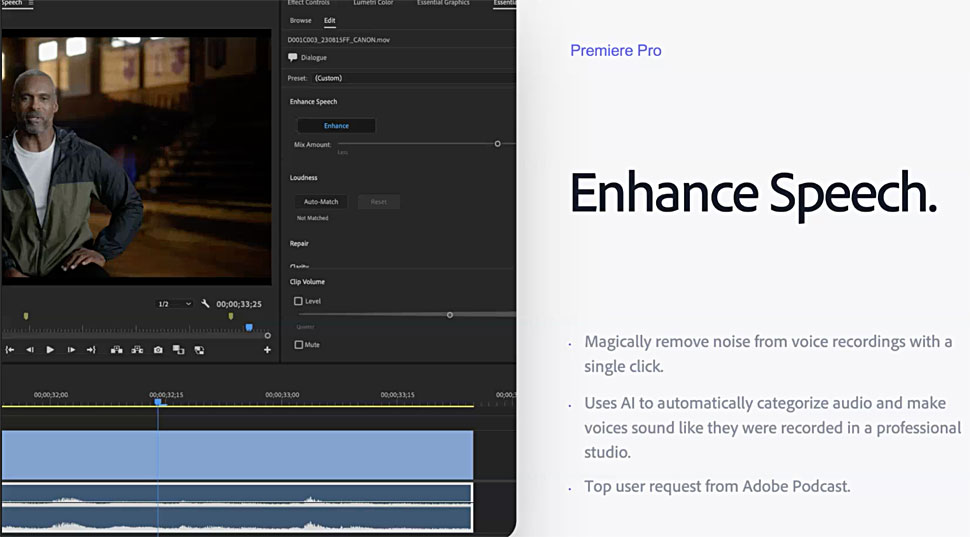Expand the Loudness section
The height and width of the screenshot is (537, 970).
pyautogui.click(x=304, y=178)
